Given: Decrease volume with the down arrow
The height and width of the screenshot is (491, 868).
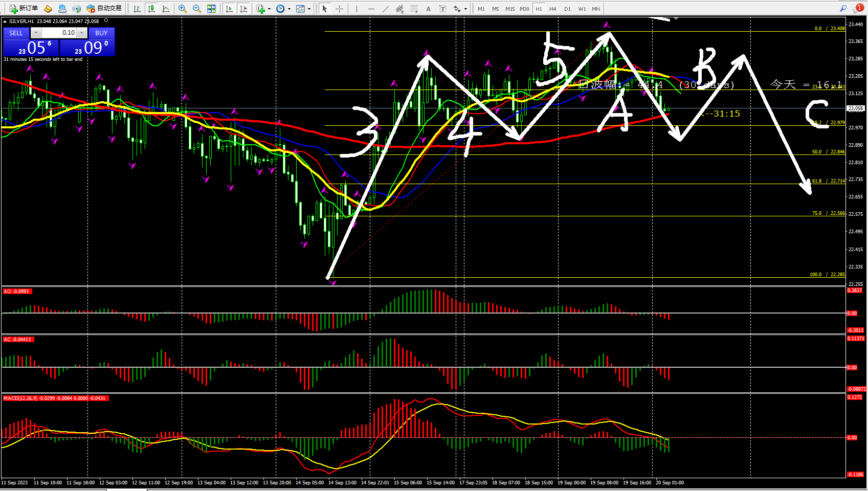Looking at the screenshot, I should point(36,33).
